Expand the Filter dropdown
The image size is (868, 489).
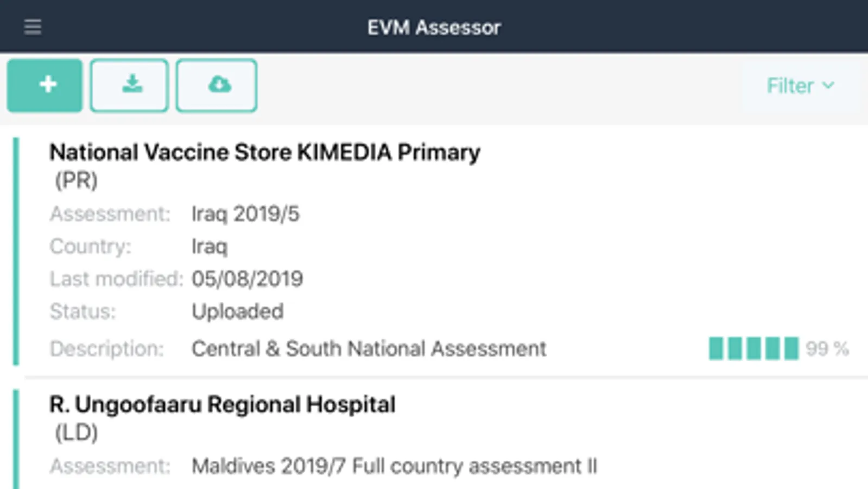[x=800, y=86]
